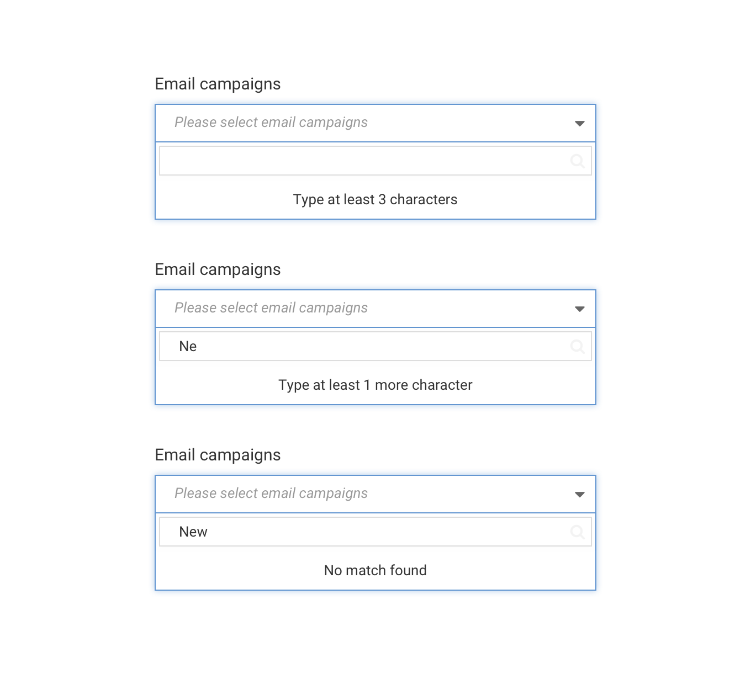Click the search field containing 'New'

tap(359, 532)
